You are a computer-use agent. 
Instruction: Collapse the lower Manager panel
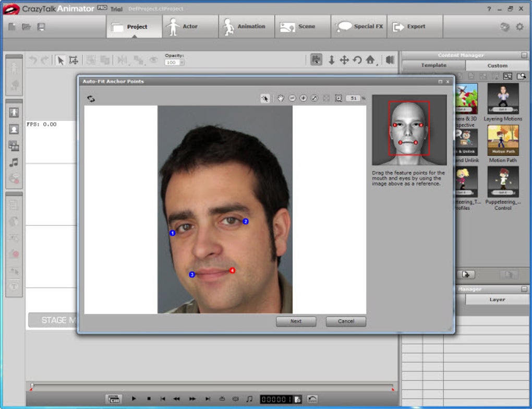point(524,289)
